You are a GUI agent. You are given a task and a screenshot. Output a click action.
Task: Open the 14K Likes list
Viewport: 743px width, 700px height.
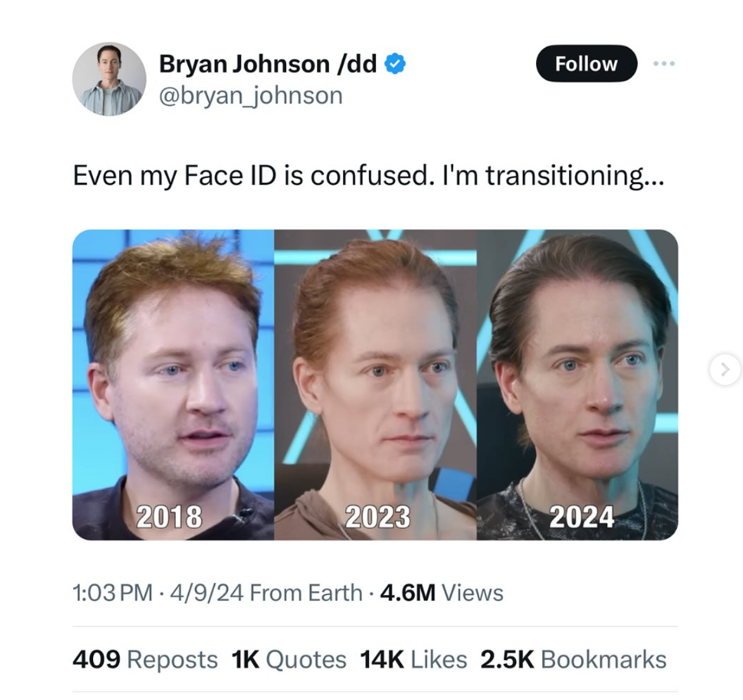[x=414, y=659]
